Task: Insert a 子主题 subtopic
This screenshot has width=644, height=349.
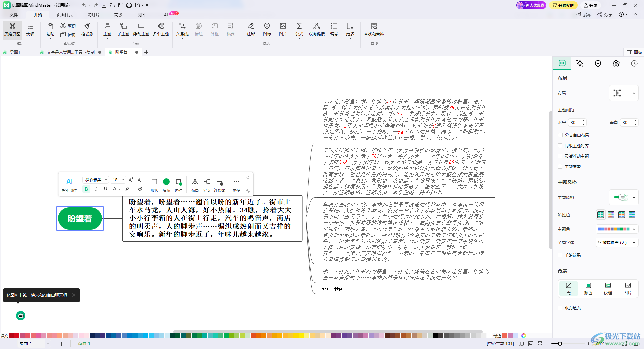Action: point(123,30)
